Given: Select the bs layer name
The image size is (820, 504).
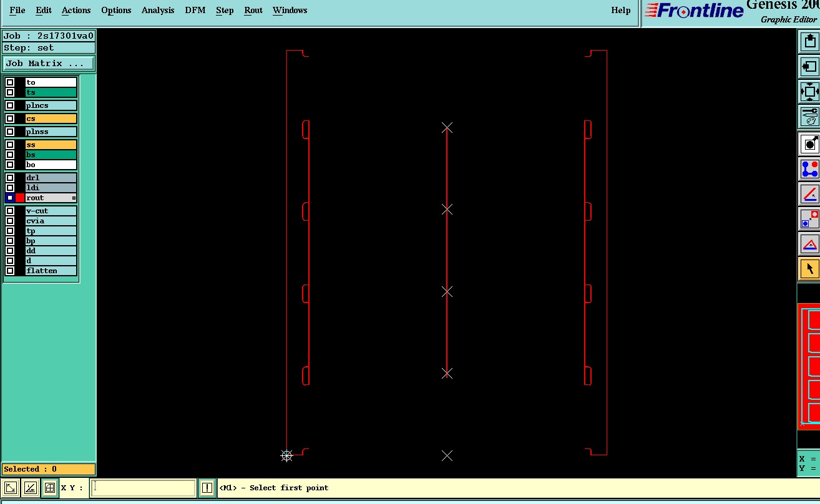Looking at the screenshot, I should pyautogui.click(x=51, y=155).
